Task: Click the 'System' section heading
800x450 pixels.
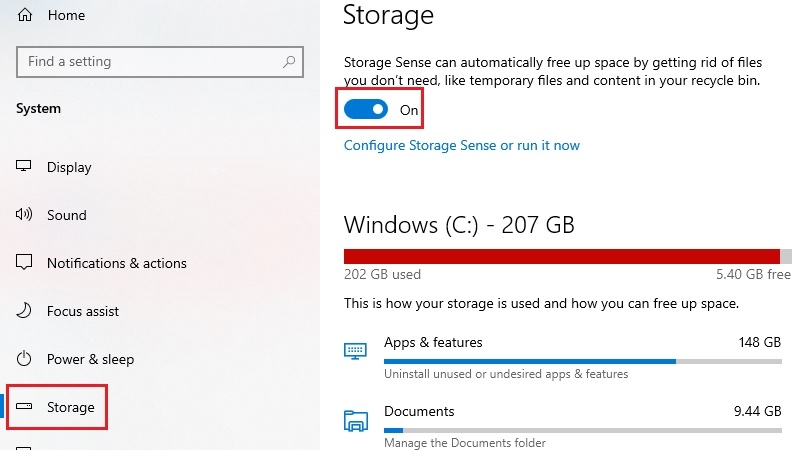Action: (38, 109)
